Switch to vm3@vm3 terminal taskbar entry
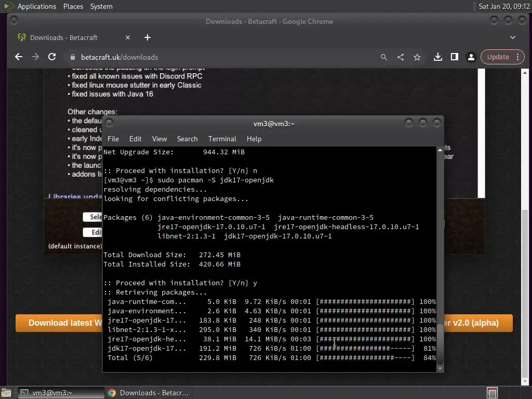This screenshot has height=399, width=532. 61,393
